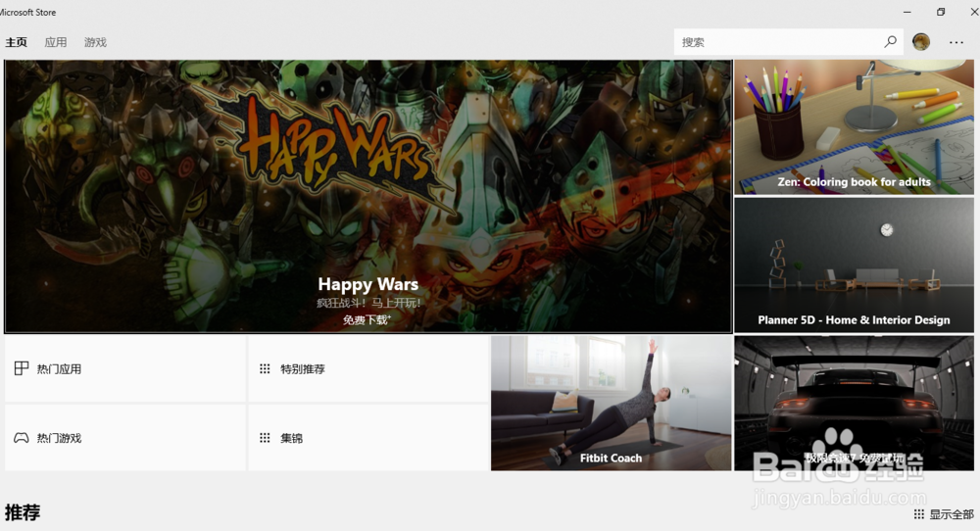The height and width of the screenshot is (531, 980).
Task: Click the search magnifier icon
Action: 891,42
